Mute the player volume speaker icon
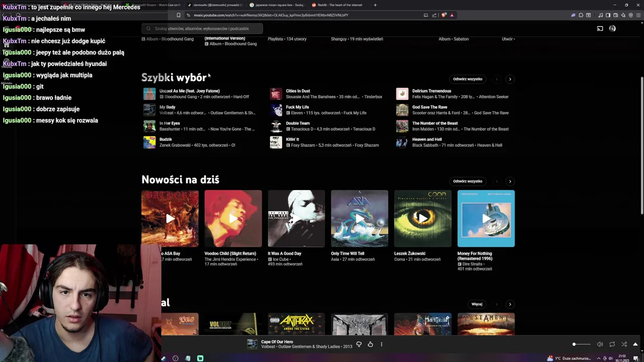The width and height of the screenshot is (644, 362). coord(600,344)
